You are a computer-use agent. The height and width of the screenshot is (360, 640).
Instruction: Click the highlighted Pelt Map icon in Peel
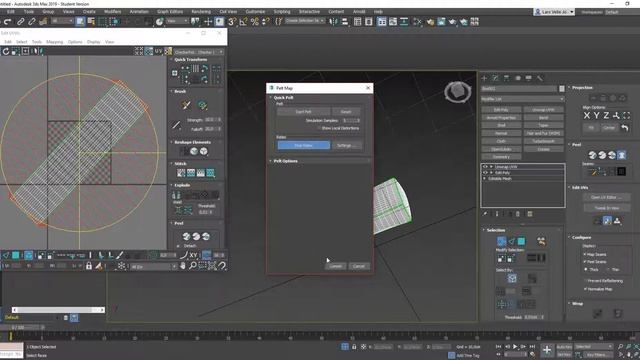point(622,155)
